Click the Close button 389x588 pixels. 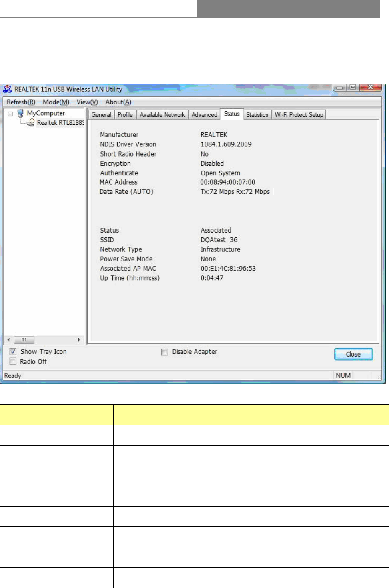click(353, 354)
